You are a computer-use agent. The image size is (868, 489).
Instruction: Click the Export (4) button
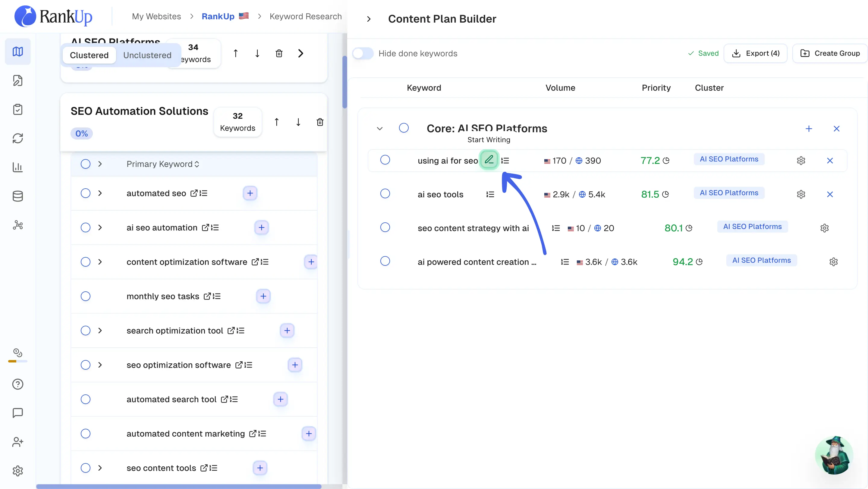point(756,54)
